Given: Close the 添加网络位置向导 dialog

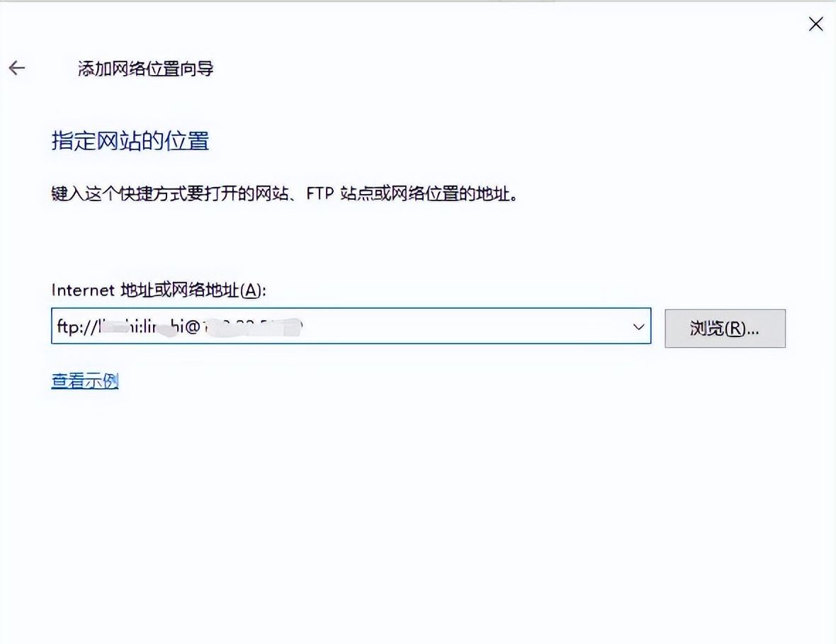Looking at the screenshot, I should pos(815,24).
